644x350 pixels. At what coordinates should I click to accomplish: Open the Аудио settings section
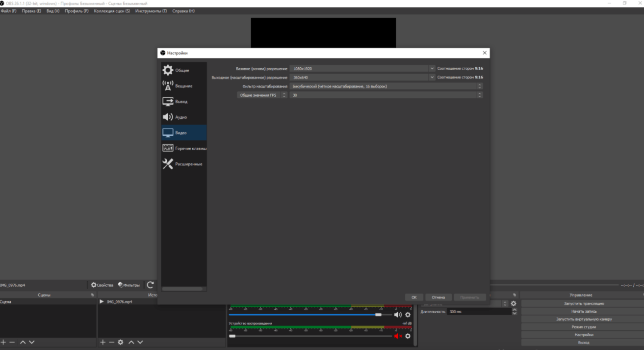[x=180, y=117]
